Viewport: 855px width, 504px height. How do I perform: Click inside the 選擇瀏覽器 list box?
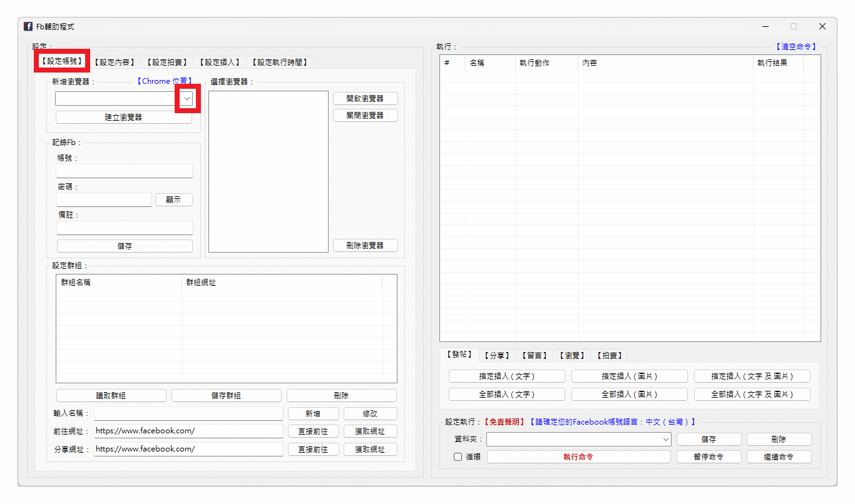point(269,172)
